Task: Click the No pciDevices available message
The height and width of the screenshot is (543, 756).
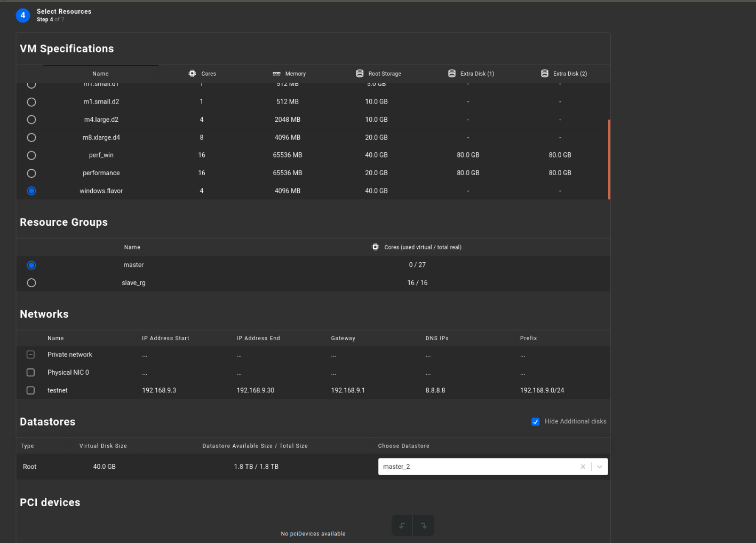Action: [x=313, y=534]
